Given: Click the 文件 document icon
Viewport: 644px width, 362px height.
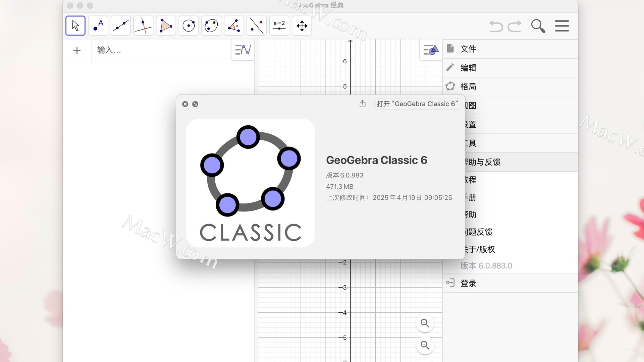Looking at the screenshot, I should (450, 49).
